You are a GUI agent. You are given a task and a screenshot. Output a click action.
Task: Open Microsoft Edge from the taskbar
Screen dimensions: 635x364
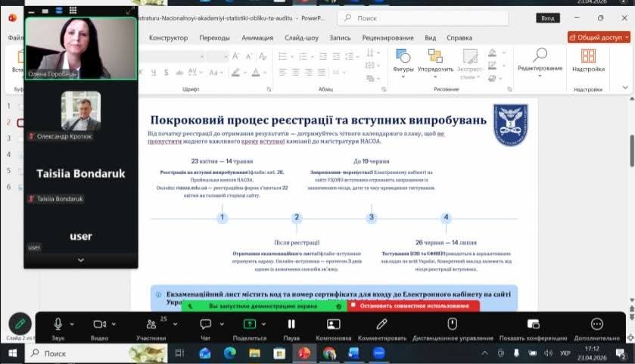(229, 353)
